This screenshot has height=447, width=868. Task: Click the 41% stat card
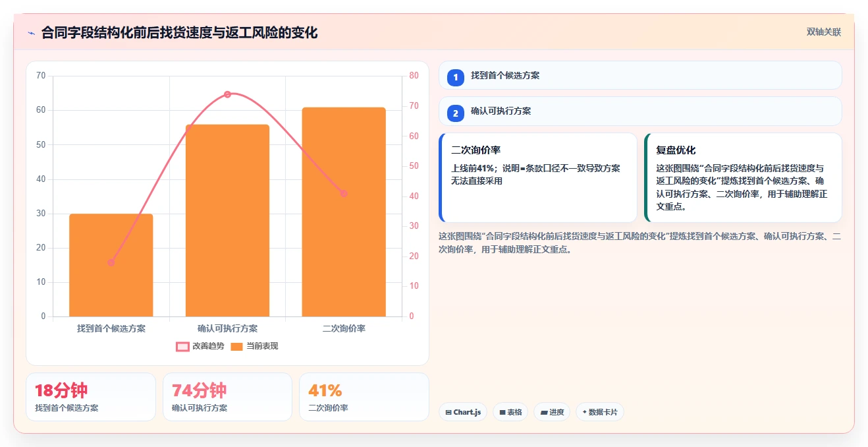(364, 397)
